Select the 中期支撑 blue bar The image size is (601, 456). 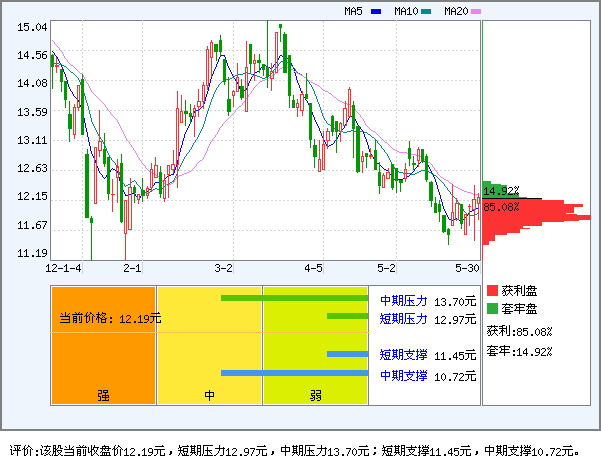point(294,373)
